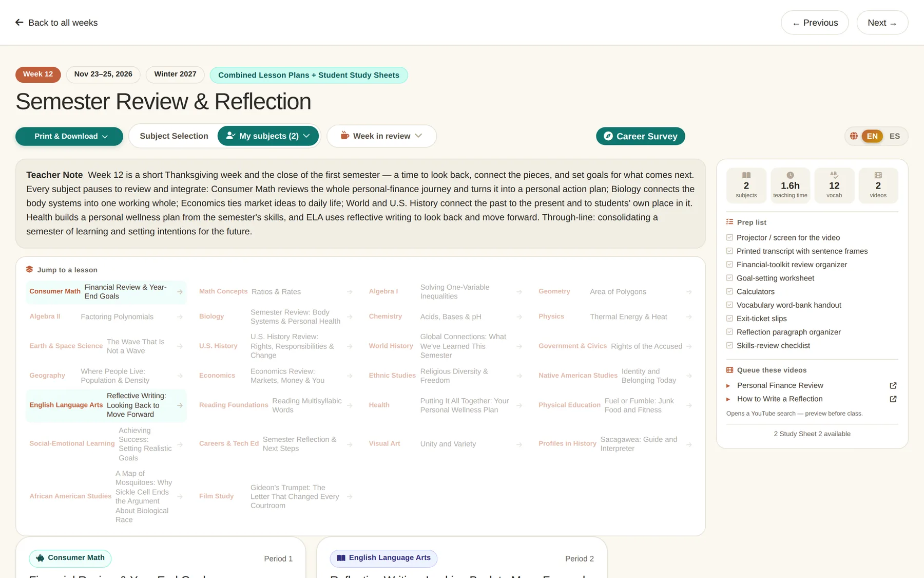
Task: Click the arrow next to Thermal Energy & Heat
Action: (x=689, y=317)
